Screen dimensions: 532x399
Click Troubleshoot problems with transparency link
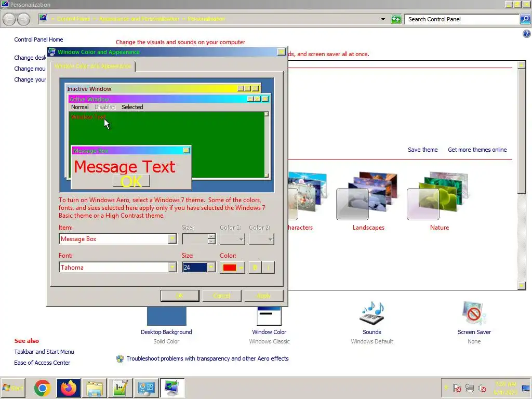point(207,358)
